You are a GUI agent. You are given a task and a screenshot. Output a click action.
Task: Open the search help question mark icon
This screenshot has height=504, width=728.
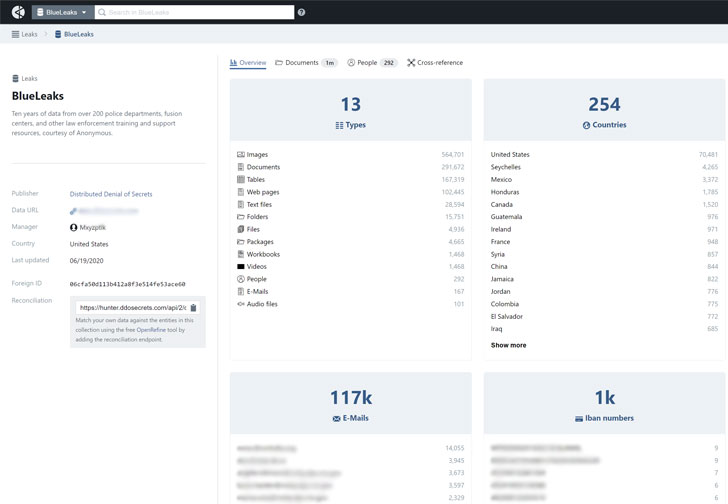pos(302,12)
